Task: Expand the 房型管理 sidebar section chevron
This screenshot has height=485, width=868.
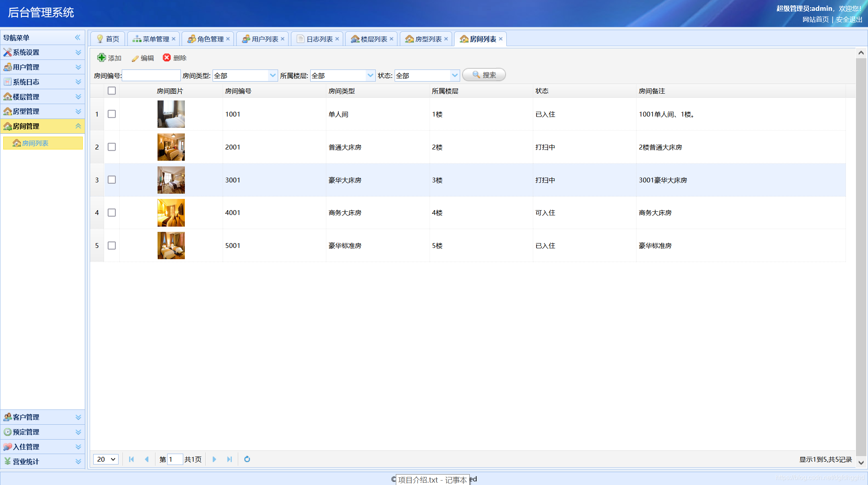Action: click(x=78, y=111)
